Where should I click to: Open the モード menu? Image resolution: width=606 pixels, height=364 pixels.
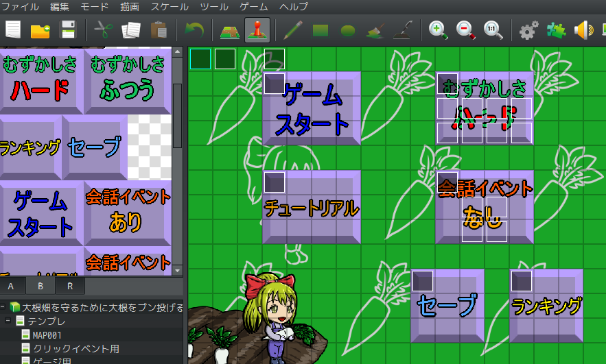tap(95, 7)
